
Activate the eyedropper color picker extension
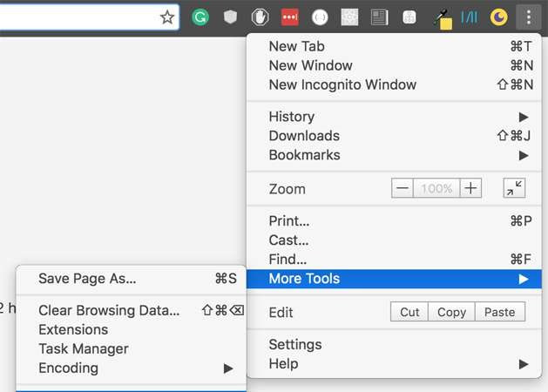[x=442, y=19]
